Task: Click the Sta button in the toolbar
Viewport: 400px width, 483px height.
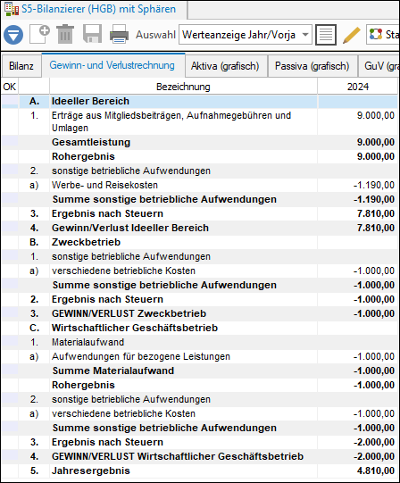Action: point(383,34)
